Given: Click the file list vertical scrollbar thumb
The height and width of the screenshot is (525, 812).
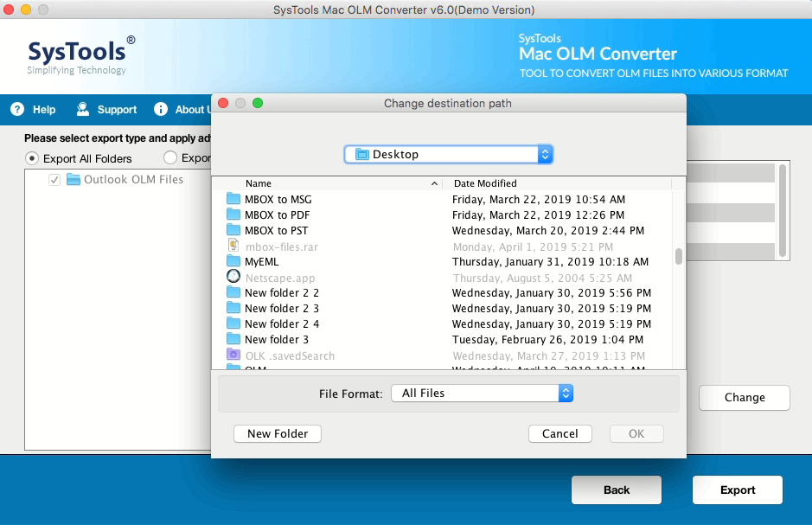Looking at the screenshot, I should coord(678,257).
